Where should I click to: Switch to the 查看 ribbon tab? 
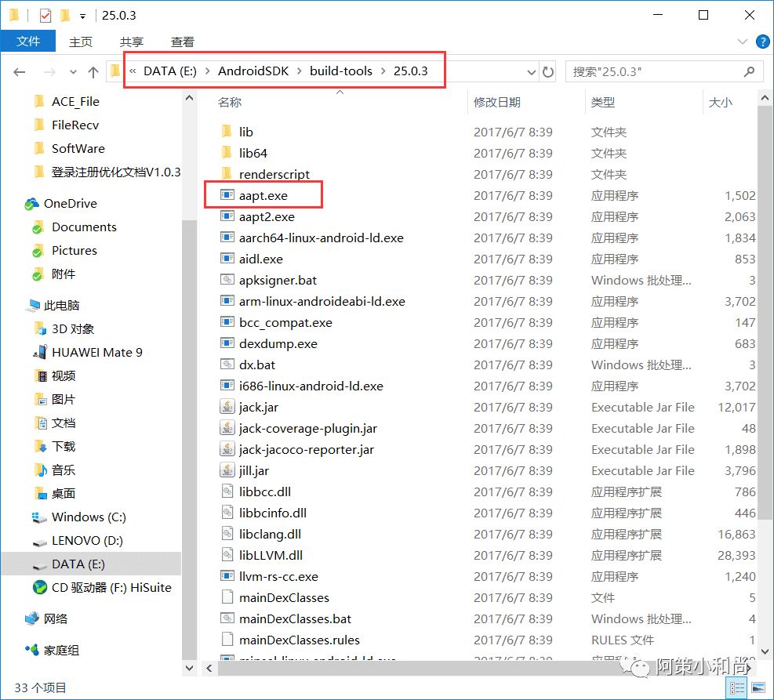click(183, 42)
